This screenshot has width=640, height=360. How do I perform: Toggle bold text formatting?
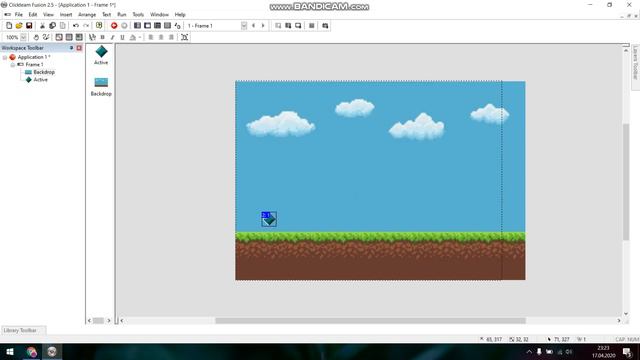(102, 37)
